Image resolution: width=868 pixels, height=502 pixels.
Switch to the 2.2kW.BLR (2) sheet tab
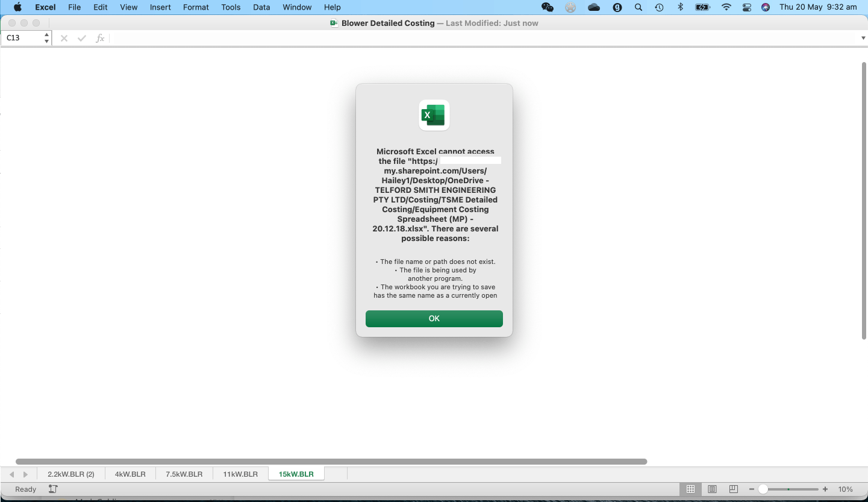pyautogui.click(x=71, y=474)
